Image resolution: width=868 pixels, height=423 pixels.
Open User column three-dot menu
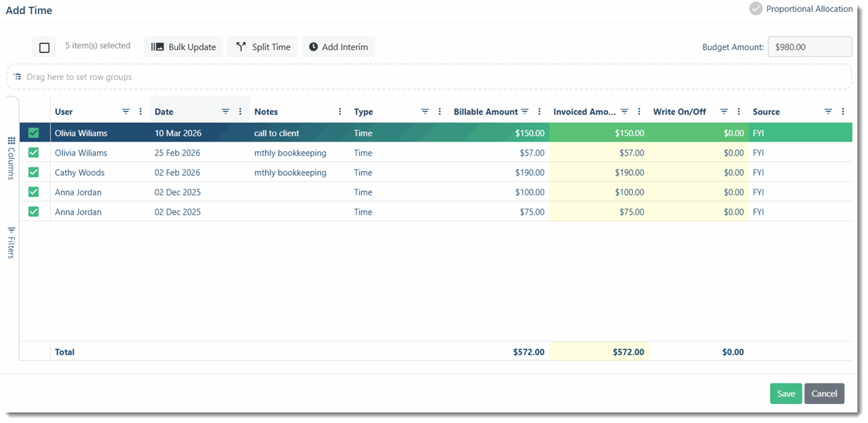point(141,112)
